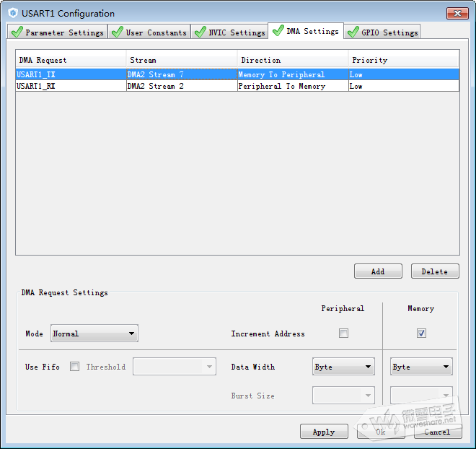Click green checkmark icon on Parameter Settings tab
Screen dimensions: 476x449
(17, 32)
